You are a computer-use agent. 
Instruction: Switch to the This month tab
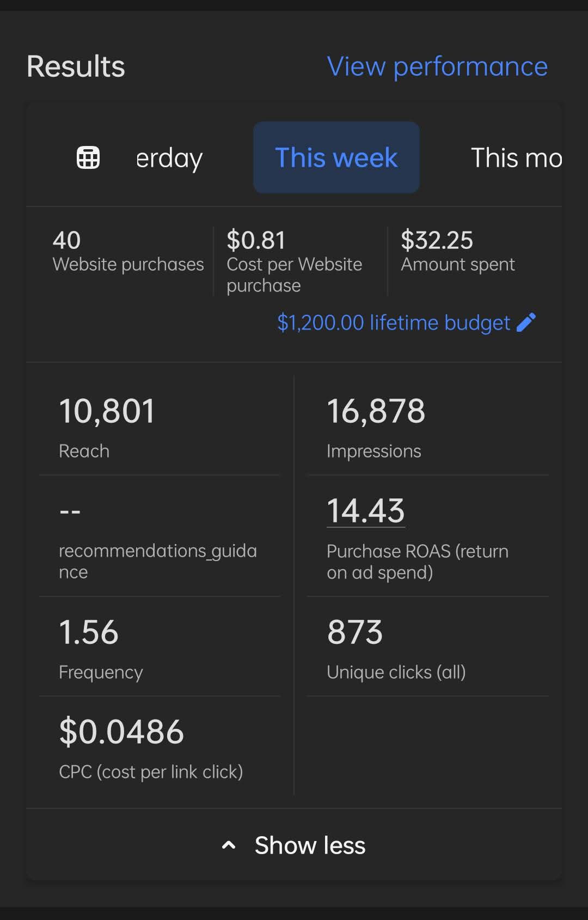click(x=516, y=158)
